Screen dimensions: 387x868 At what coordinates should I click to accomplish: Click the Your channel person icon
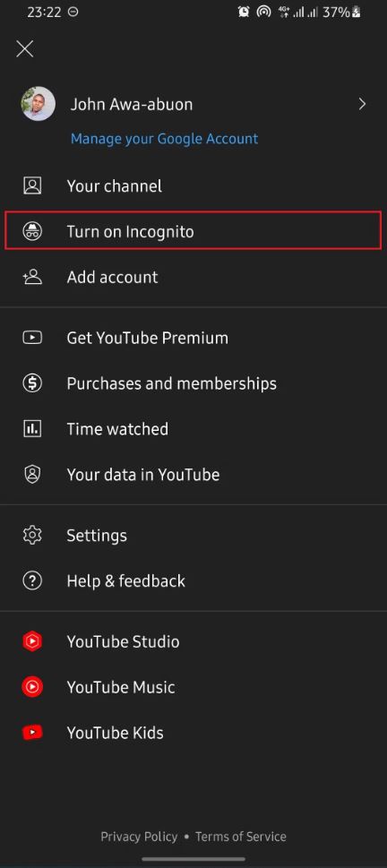[32, 185]
